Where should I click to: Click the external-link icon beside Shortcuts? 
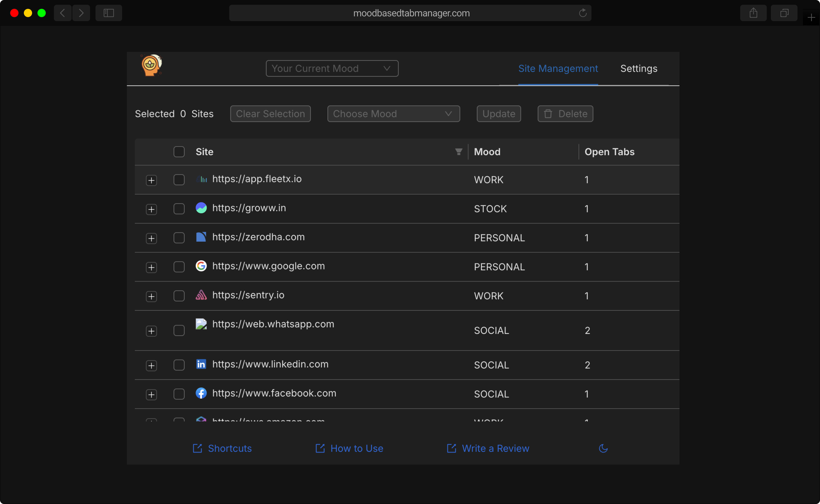pos(197,448)
